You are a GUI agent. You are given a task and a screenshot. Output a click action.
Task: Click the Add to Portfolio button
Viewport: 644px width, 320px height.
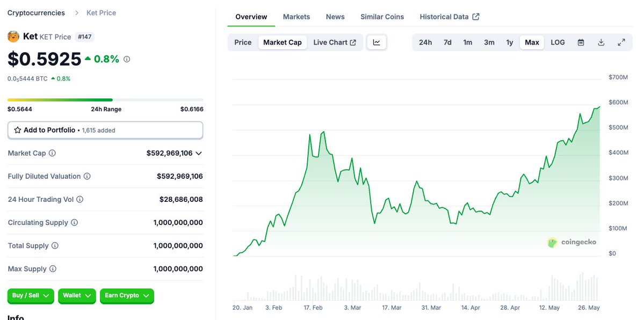click(x=105, y=130)
